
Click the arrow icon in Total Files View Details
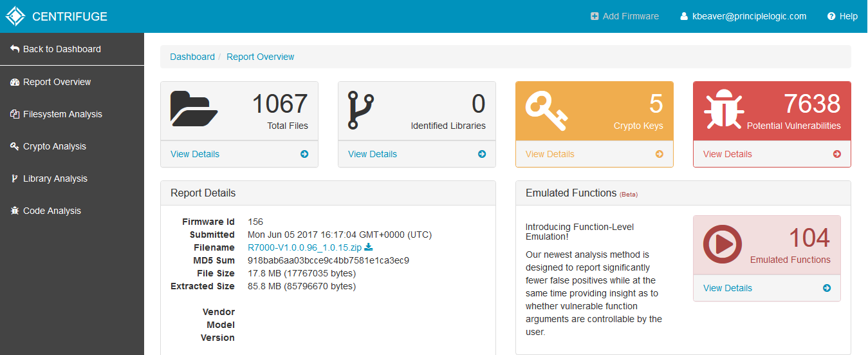[x=304, y=154]
